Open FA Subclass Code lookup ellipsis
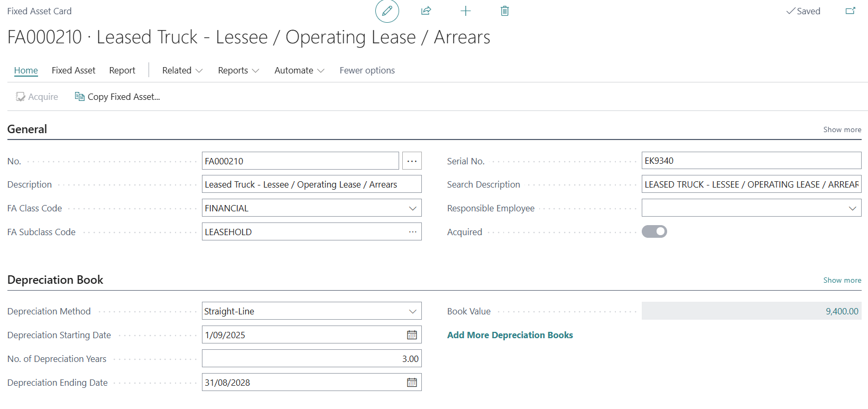This screenshot has width=868, height=409. pos(412,232)
